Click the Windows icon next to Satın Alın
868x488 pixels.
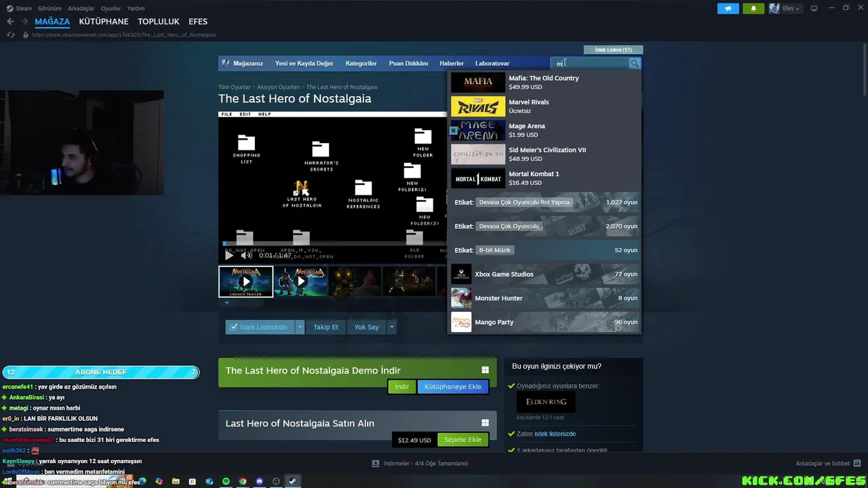[485, 423]
